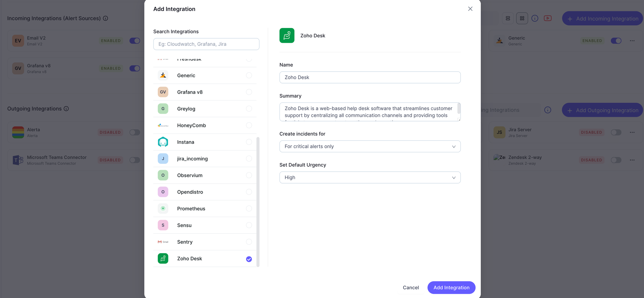Click the Instana logo icon
Screen dimensions: 644x298
click(163, 142)
